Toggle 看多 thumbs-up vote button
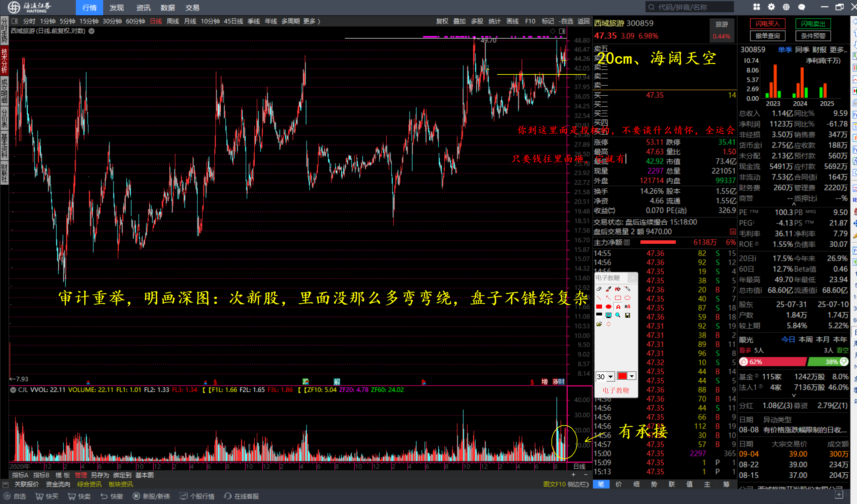This screenshot has height=504, width=857. click(744, 362)
